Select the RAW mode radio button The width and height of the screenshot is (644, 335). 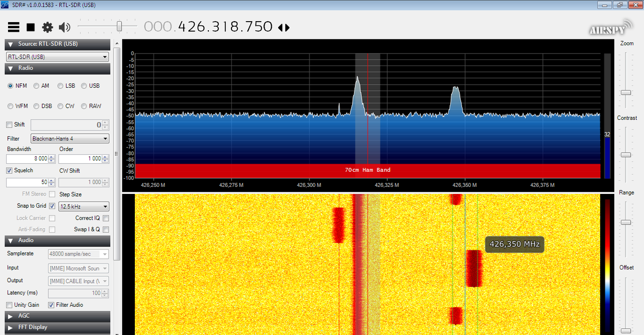84,106
